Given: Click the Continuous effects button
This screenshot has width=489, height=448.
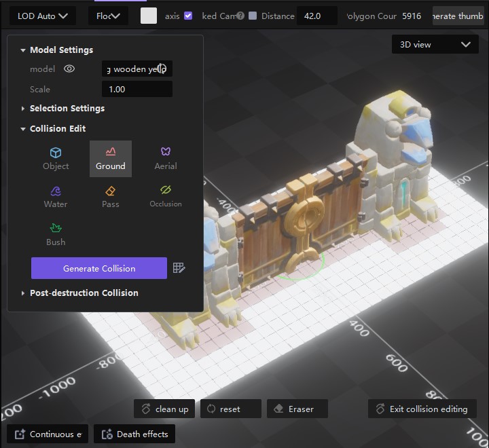Looking at the screenshot, I should tap(48, 434).
